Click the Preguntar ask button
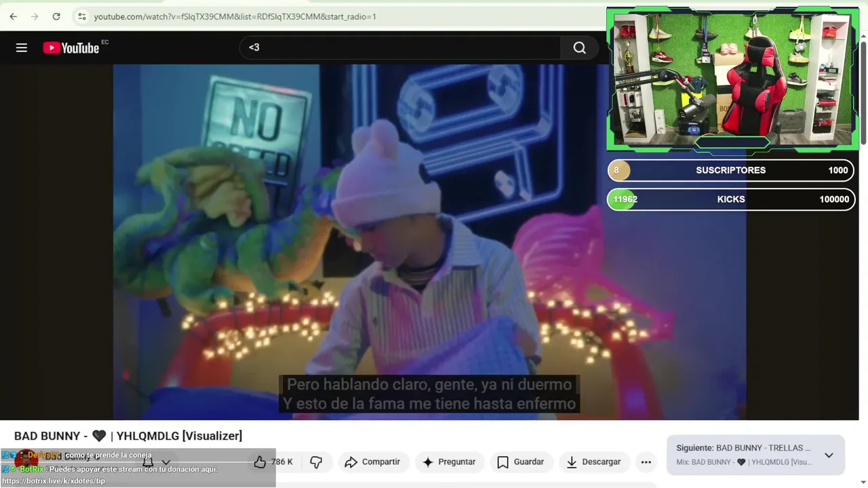The image size is (868, 488). pyautogui.click(x=449, y=462)
